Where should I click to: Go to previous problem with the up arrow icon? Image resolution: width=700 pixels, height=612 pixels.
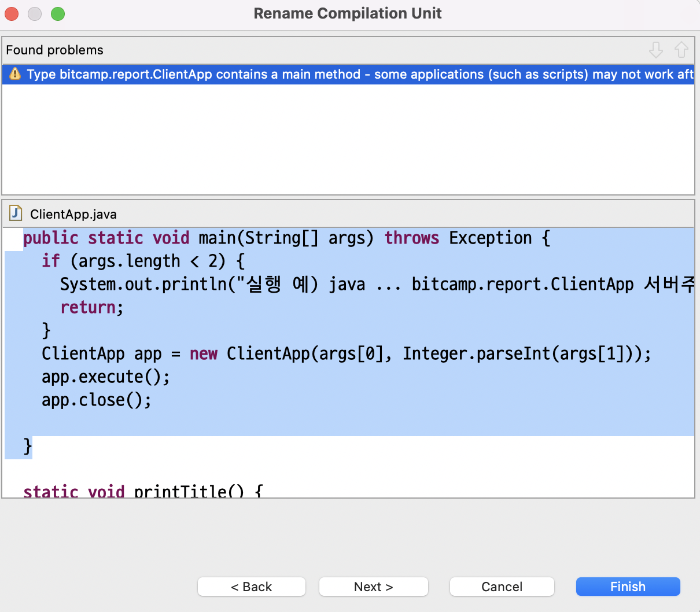[681, 50]
